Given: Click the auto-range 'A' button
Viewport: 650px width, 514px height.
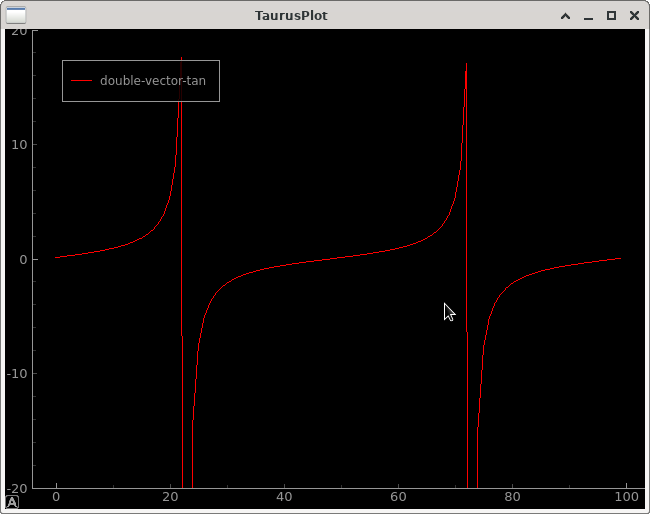Looking at the screenshot, I should pyautogui.click(x=12, y=502).
